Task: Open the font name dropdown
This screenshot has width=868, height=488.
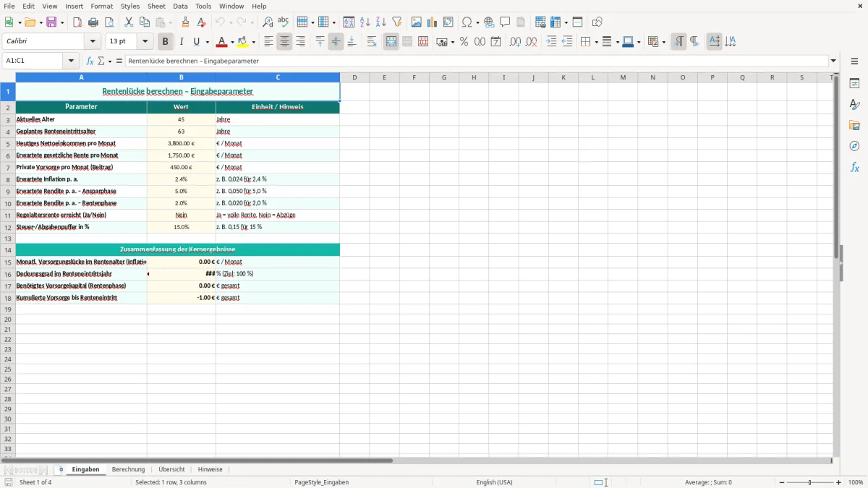Action: pyautogui.click(x=93, y=42)
